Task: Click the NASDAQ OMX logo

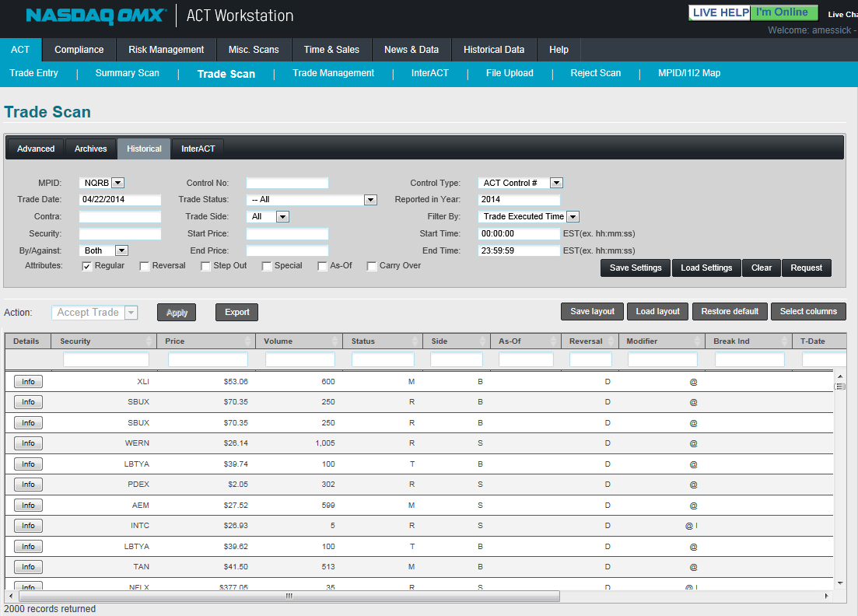Action: click(96, 16)
